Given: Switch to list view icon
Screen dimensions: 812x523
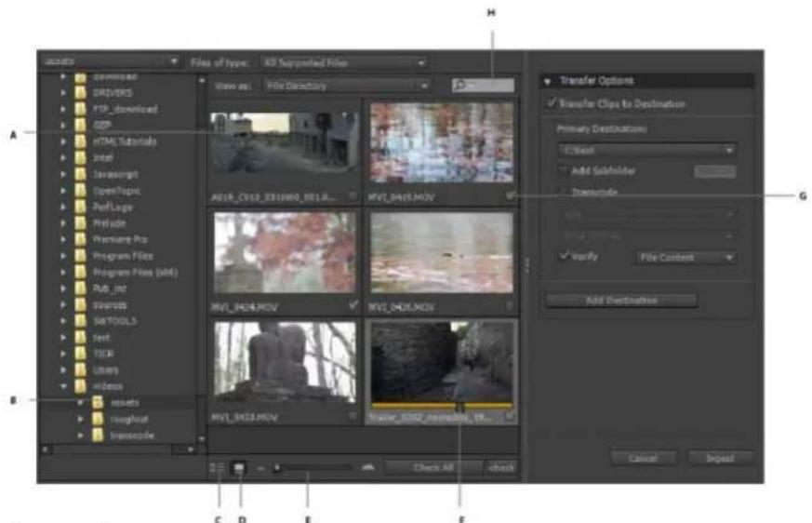Looking at the screenshot, I should tap(218, 468).
